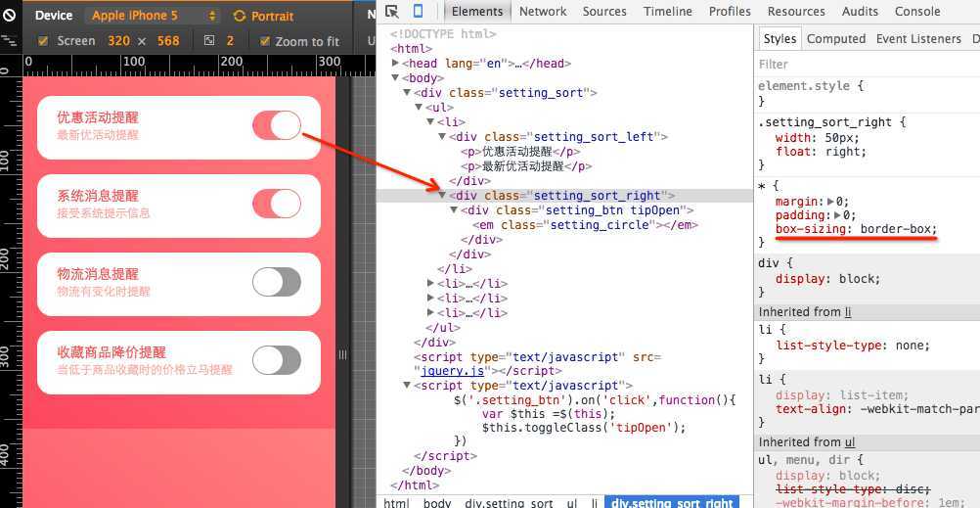This screenshot has width=980, height=508.
Task: Click the device pixel ratio icon
Action: tap(209, 41)
